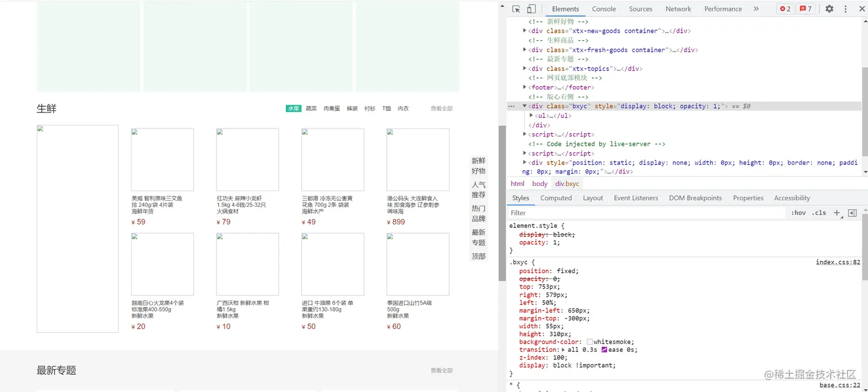This screenshot has width=868, height=392.
Task: Click 查看全部 link in 生鲜 section
Action: click(441, 108)
